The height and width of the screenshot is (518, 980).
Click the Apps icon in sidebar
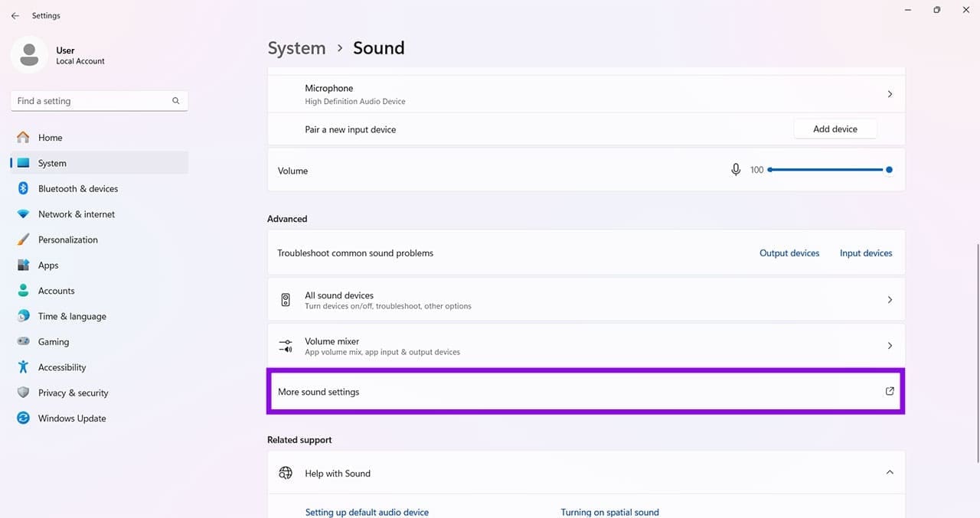click(x=23, y=265)
